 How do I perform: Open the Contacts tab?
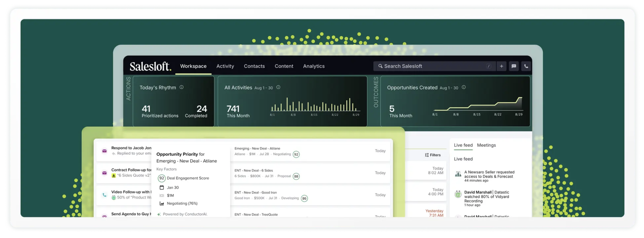click(254, 66)
